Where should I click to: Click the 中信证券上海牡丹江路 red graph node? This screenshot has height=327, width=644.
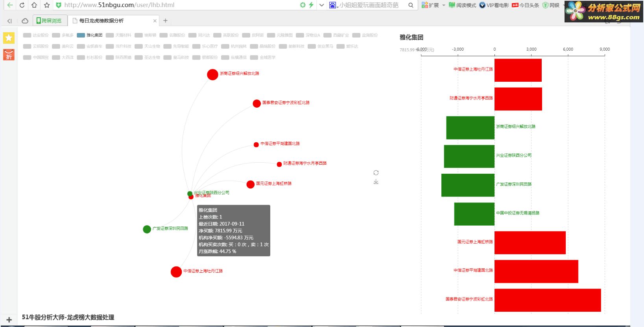point(176,272)
